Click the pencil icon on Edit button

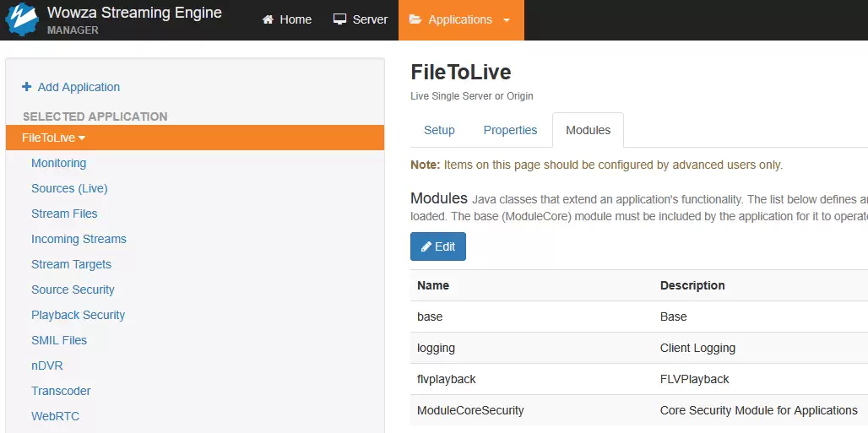tap(426, 247)
